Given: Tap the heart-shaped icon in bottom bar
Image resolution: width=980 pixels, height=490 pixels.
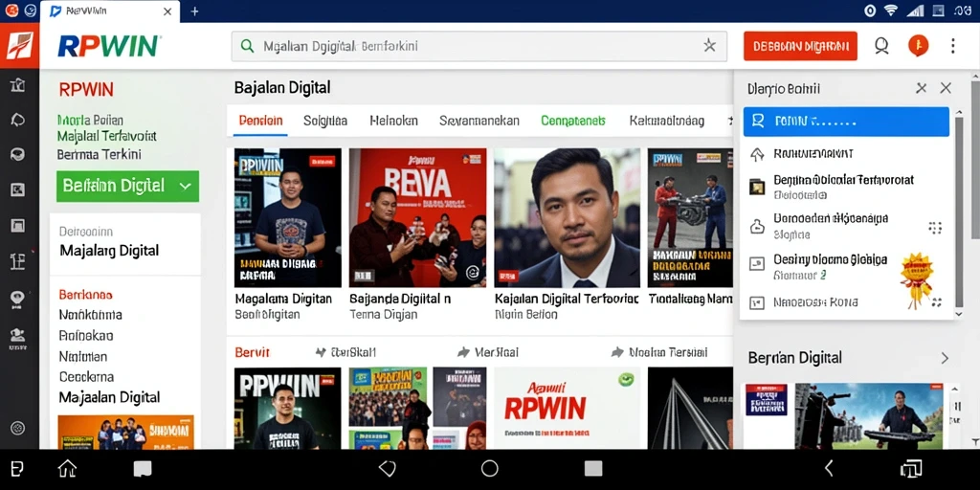Looking at the screenshot, I should point(388,469).
